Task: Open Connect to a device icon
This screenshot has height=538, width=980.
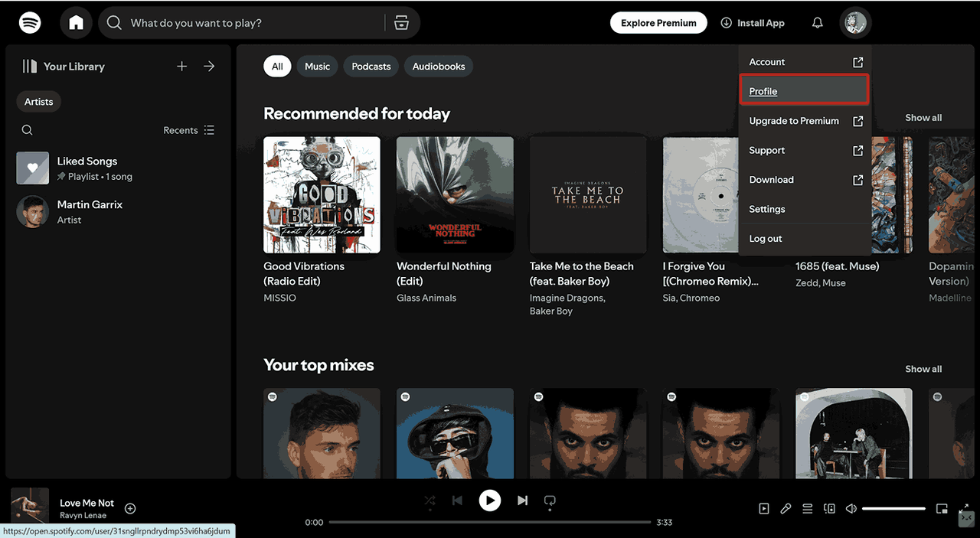Action: [828, 509]
